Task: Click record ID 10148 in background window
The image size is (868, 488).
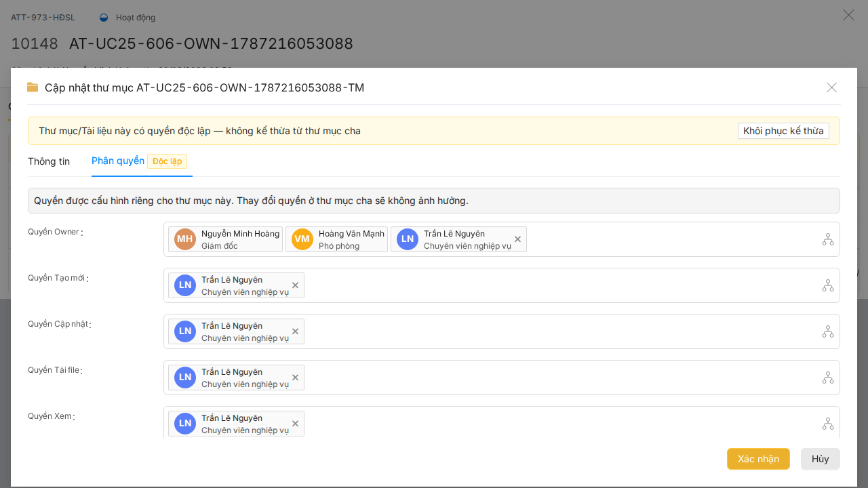Action: (35, 44)
